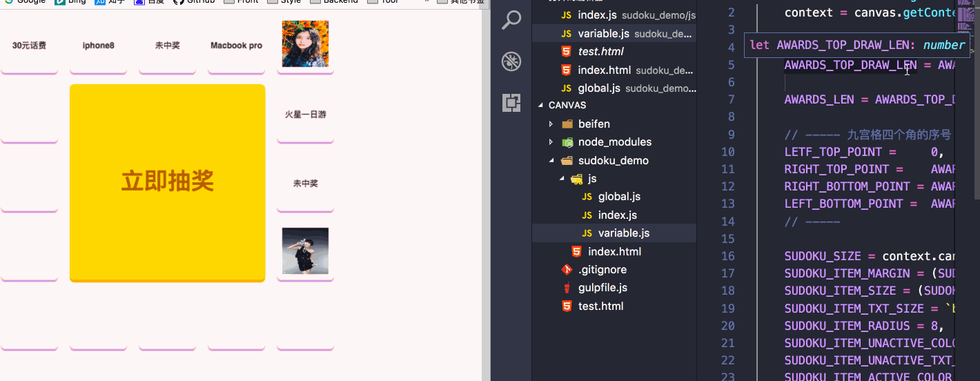Image resolution: width=980 pixels, height=381 pixels.
Task: Click the 未中奖 cell in the top row
Action: click(167, 46)
